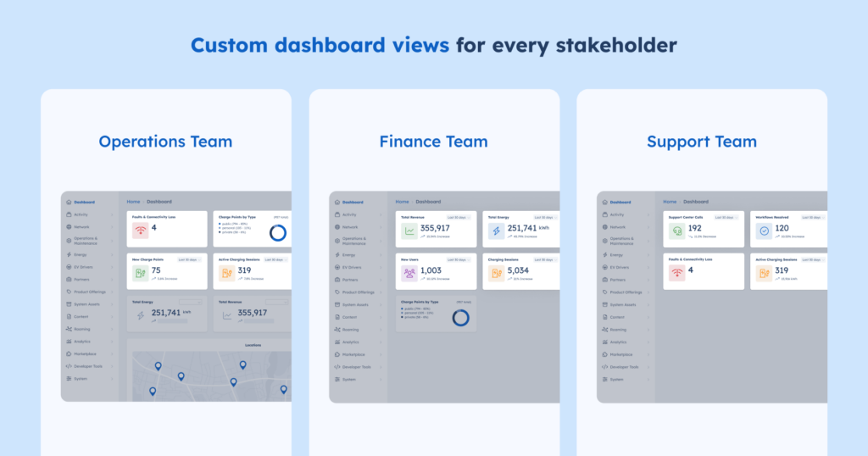Viewport: 868px width, 456px height.
Task: Click the blue checkmark Workflows Resolved icon in Support dashboard
Action: 764,231
